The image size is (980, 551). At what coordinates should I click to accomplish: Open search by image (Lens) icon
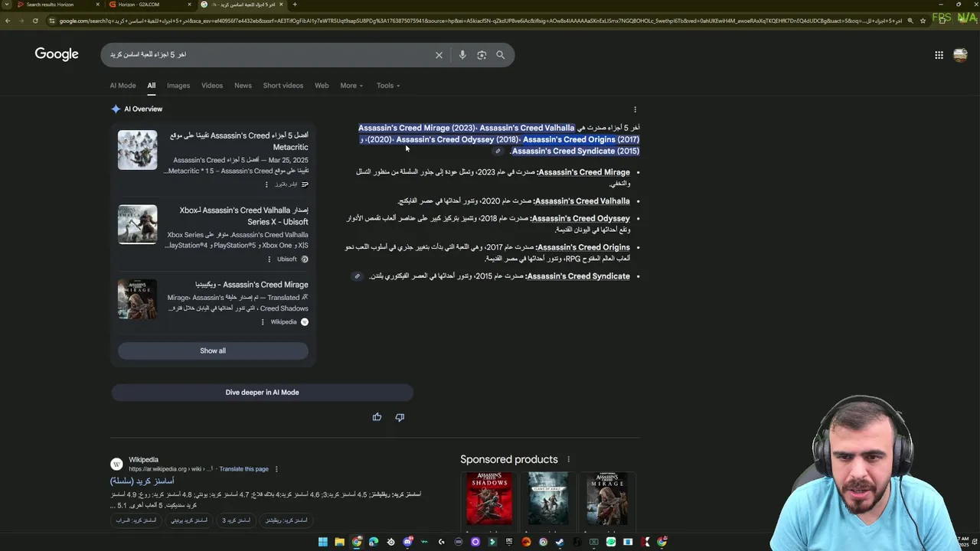pyautogui.click(x=482, y=55)
